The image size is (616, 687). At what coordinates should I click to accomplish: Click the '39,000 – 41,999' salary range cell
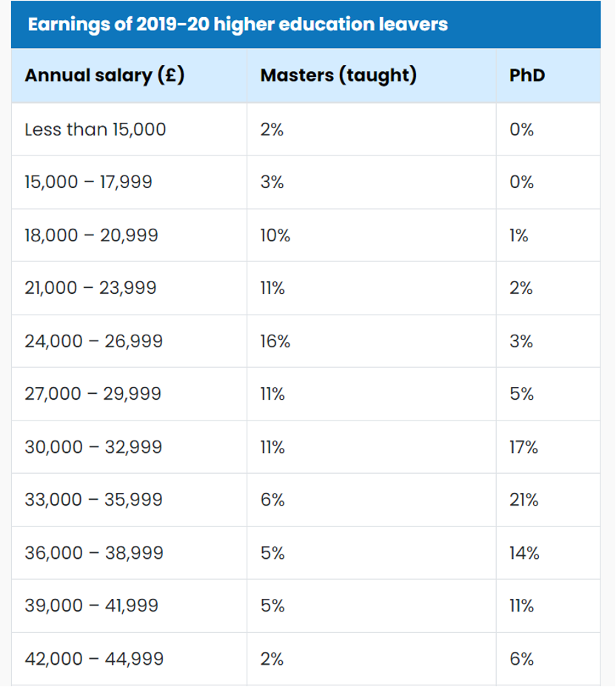130,606
